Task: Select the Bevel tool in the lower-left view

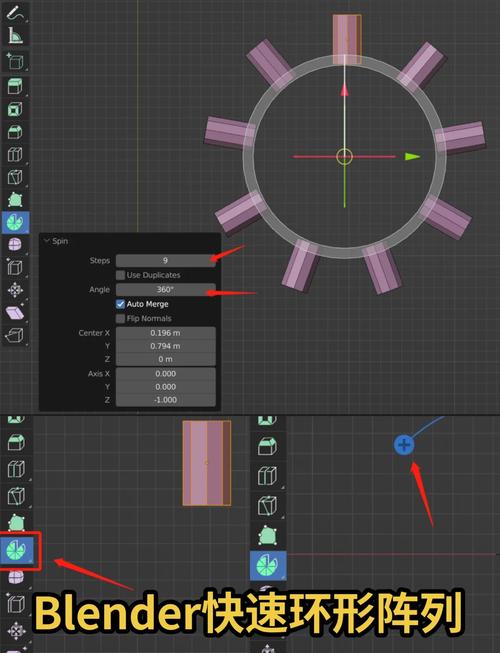Action: click(16, 443)
